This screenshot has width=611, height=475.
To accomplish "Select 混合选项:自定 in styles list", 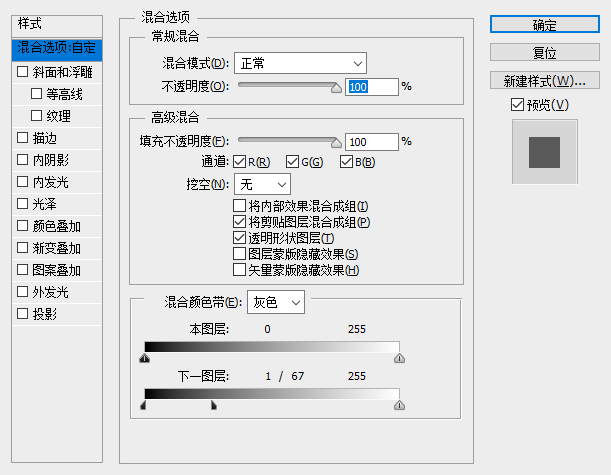I will click(57, 49).
